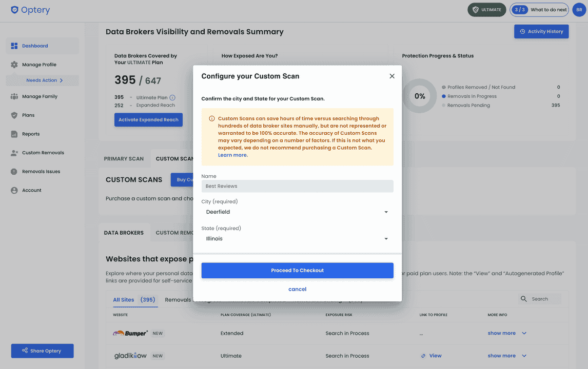Screen dimensions: 588x369
Task: Click the Learn more link in warning
Action: pos(232,155)
